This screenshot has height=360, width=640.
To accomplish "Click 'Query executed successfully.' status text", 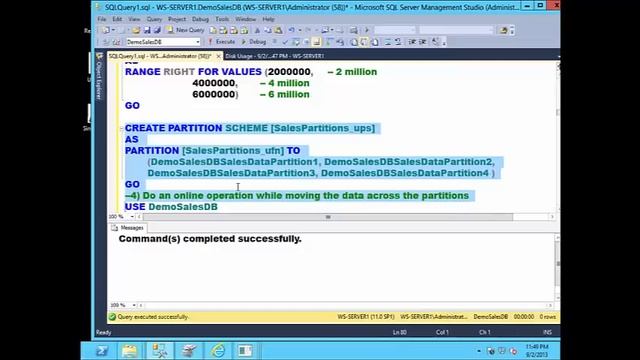I will (153, 317).
